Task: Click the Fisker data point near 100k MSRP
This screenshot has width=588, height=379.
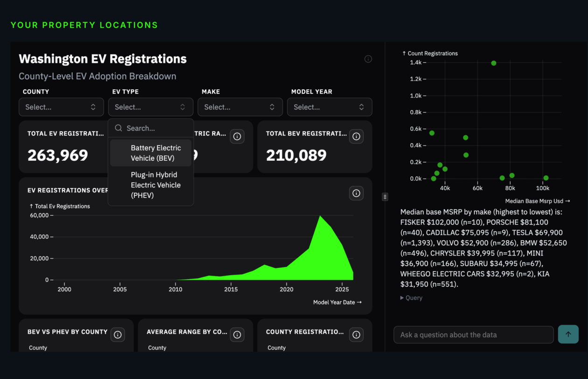Action: [x=546, y=178]
